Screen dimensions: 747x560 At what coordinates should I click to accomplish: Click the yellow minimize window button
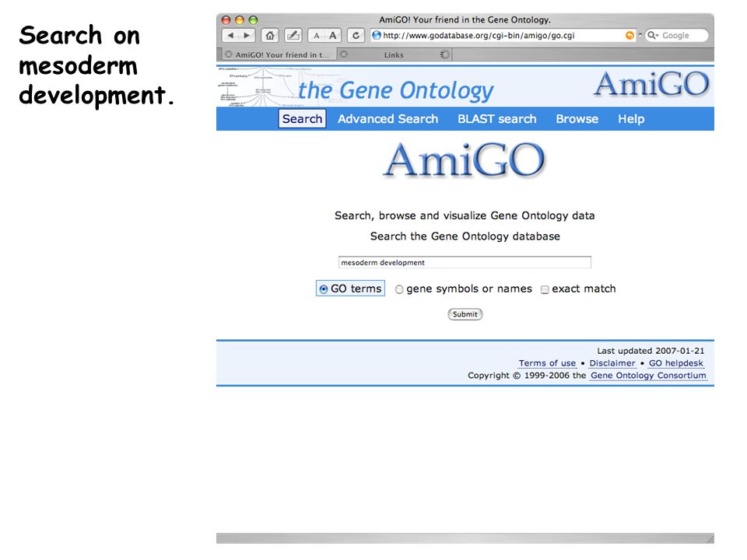click(240, 20)
